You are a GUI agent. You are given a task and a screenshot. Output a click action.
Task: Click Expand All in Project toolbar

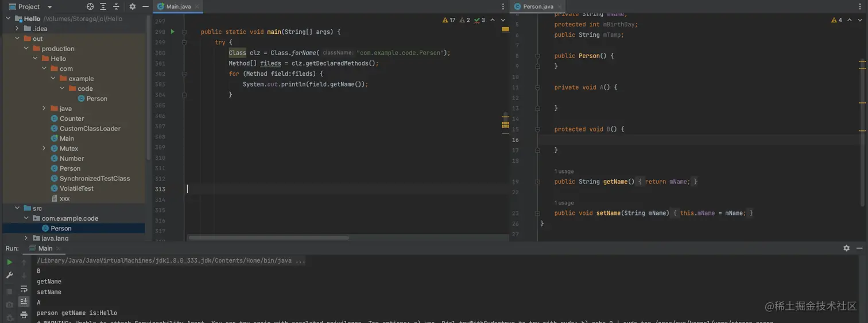[103, 7]
